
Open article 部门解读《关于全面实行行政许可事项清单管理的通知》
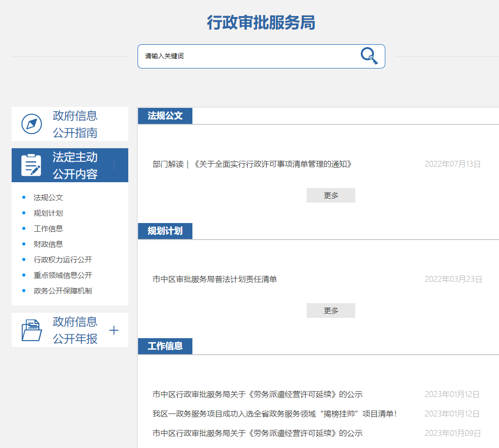252,164
